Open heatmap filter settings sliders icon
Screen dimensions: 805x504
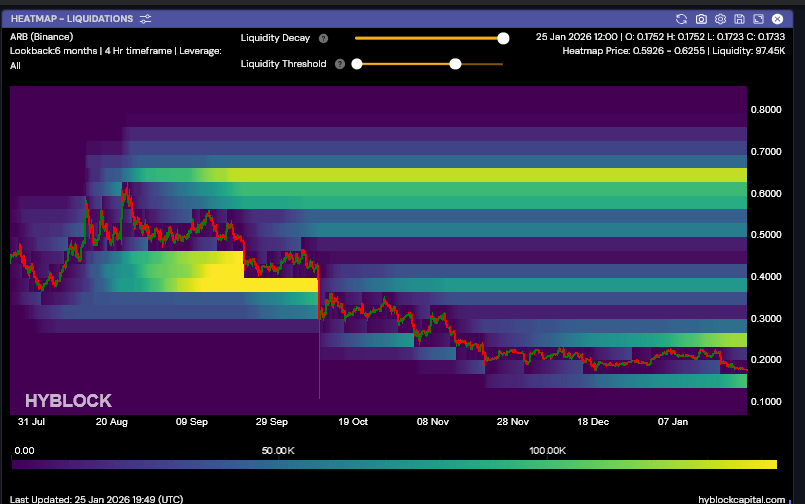pos(146,19)
